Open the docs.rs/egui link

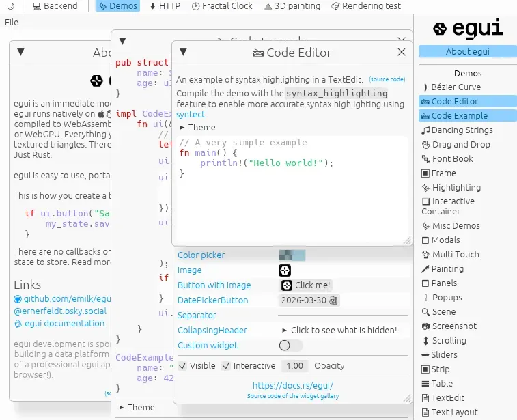point(292,386)
